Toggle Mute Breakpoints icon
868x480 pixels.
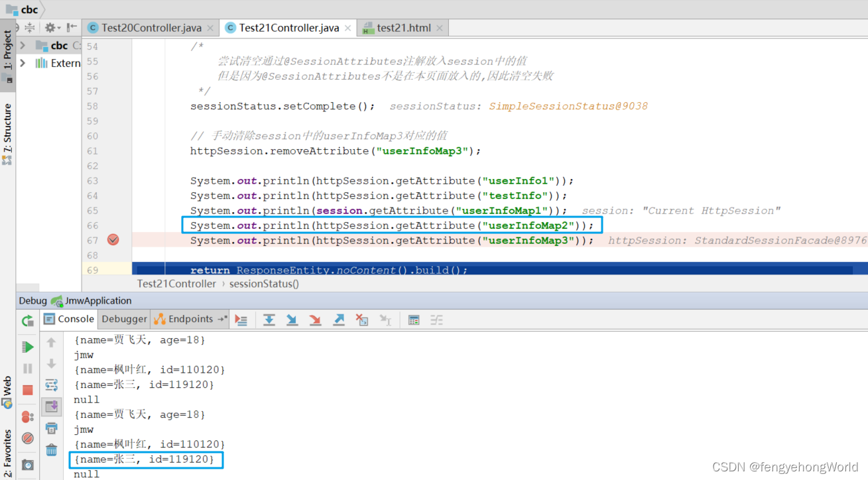click(x=28, y=438)
